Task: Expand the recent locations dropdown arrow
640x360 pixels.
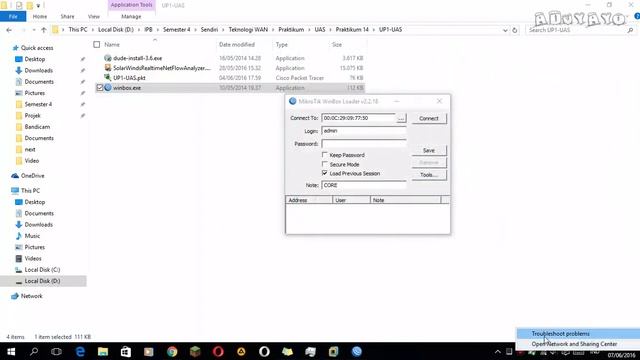Action: (33, 30)
